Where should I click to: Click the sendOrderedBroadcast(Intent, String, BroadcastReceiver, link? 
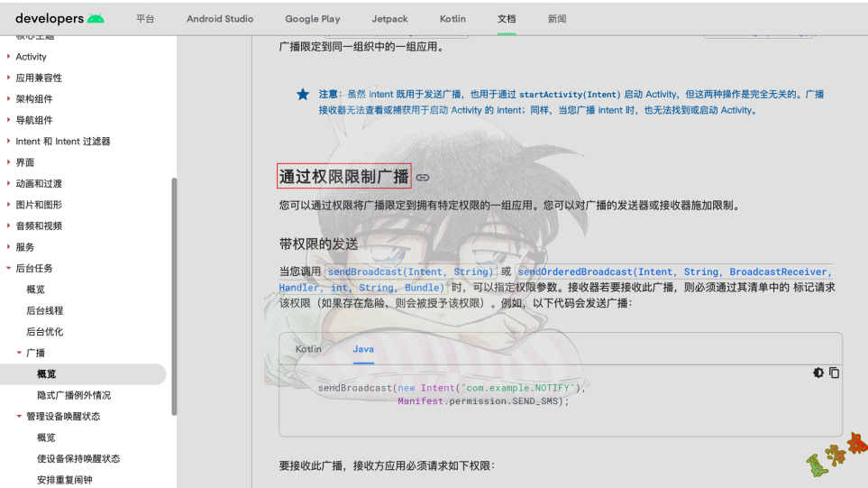click(x=674, y=272)
